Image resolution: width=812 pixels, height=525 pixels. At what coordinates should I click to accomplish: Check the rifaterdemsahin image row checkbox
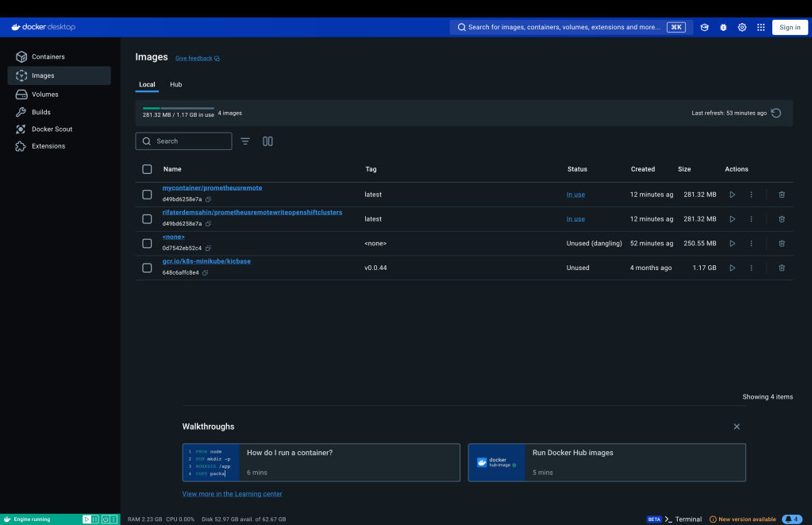147,219
